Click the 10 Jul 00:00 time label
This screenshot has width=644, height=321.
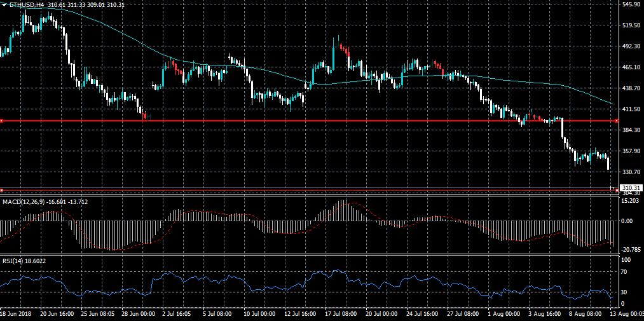[x=261, y=313]
